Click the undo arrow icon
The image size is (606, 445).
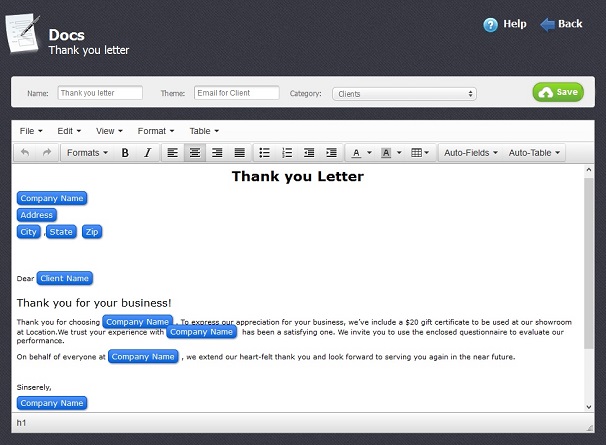pos(25,153)
